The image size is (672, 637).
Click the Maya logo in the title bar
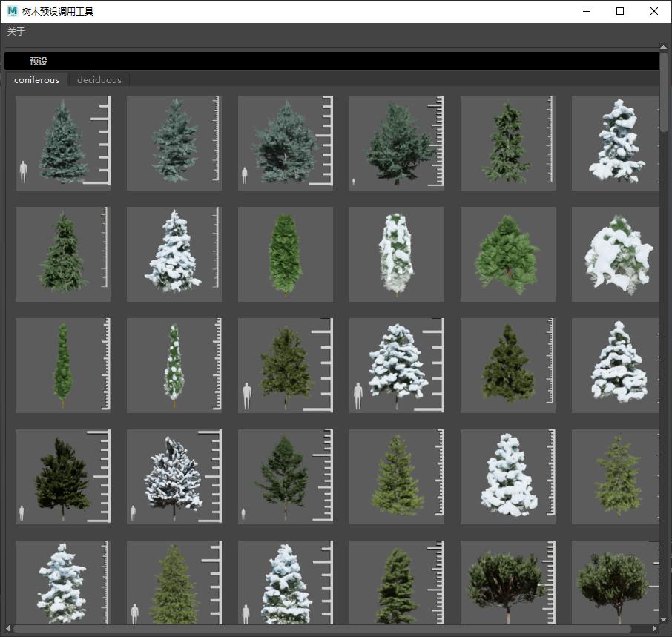pos(12,11)
